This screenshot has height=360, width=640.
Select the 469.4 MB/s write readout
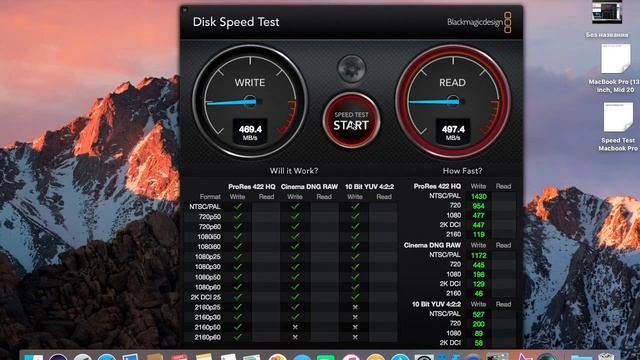pyautogui.click(x=250, y=131)
